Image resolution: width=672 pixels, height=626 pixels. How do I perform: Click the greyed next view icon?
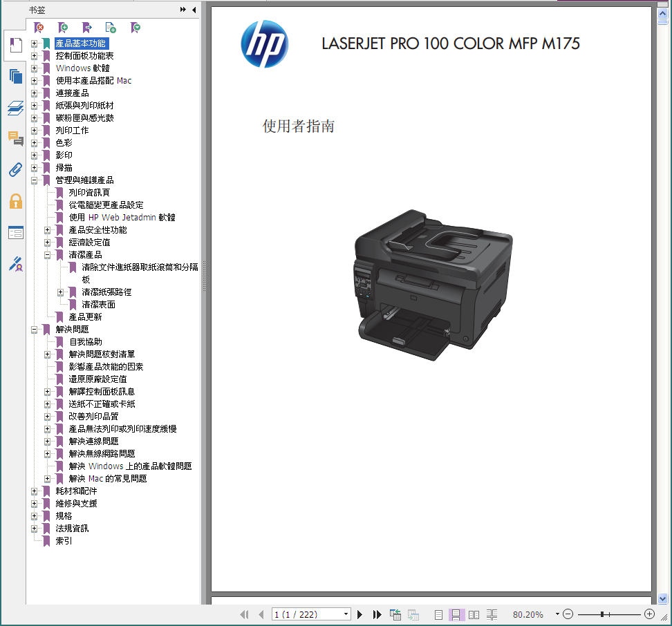coord(413,614)
